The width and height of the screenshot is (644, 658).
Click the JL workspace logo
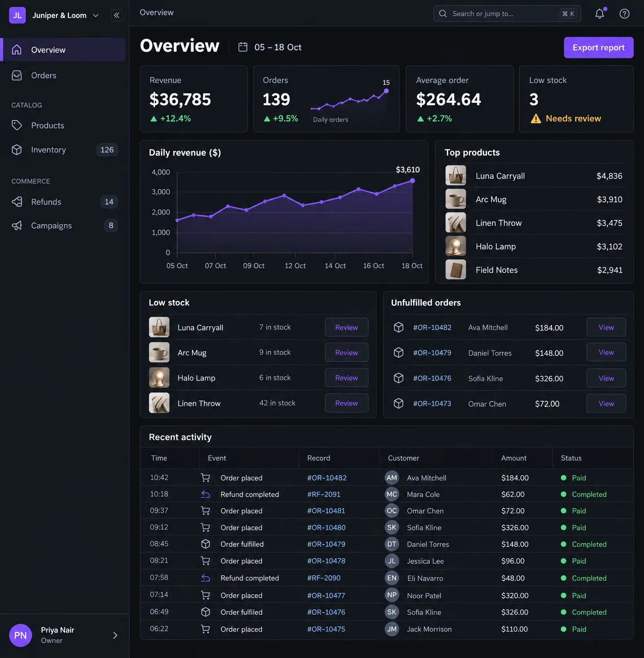[17, 15]
